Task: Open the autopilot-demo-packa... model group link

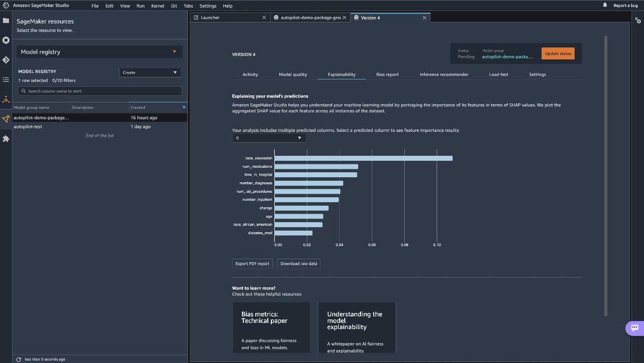Action: coord(507,57)
